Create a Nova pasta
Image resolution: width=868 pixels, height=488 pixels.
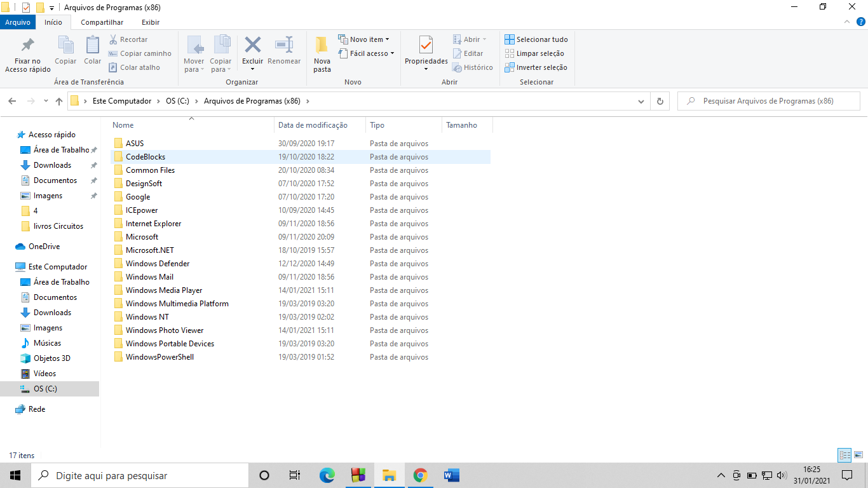point(322,54)
